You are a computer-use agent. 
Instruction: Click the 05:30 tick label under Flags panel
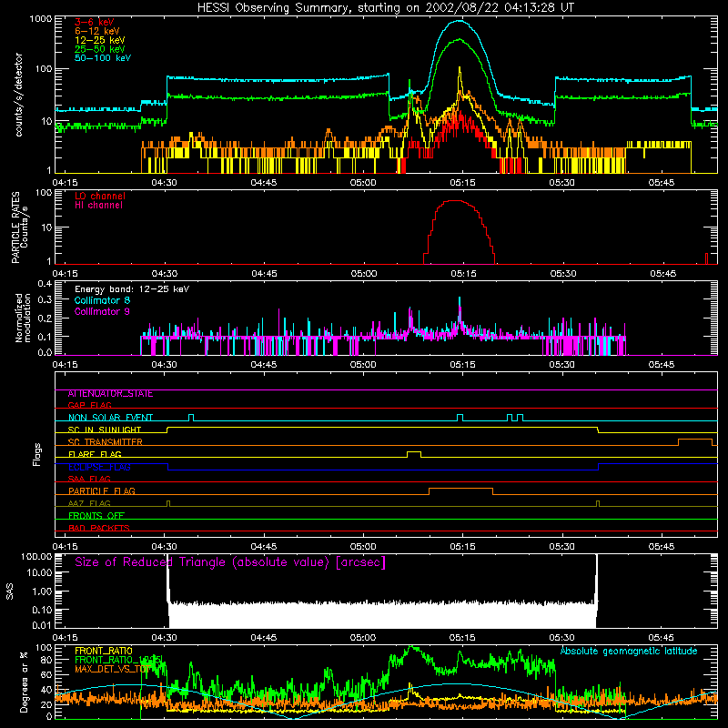click(x=562, y=547)
